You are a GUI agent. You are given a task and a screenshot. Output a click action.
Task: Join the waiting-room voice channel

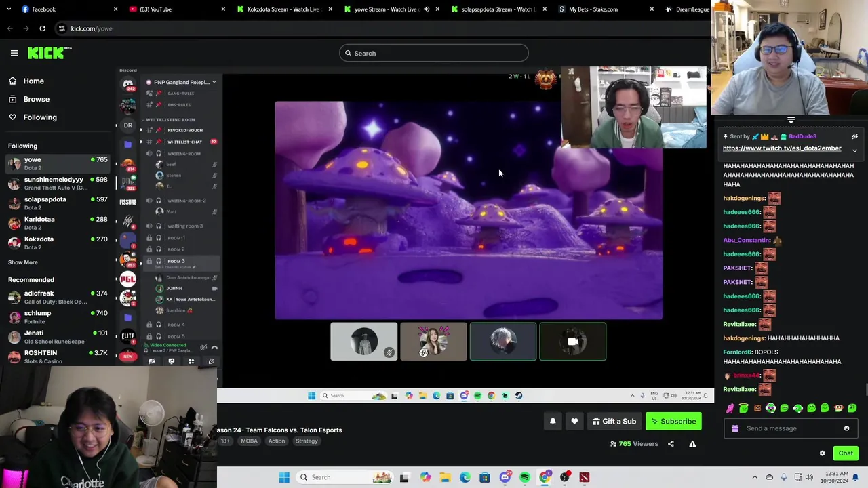click(184, 154)
